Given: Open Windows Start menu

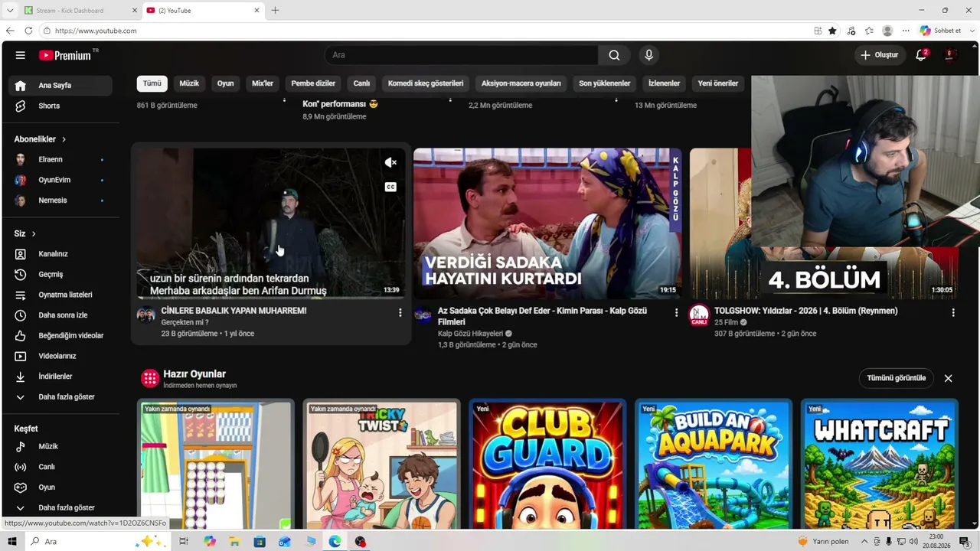Looking at the screenshot, I should click(11, 542).
